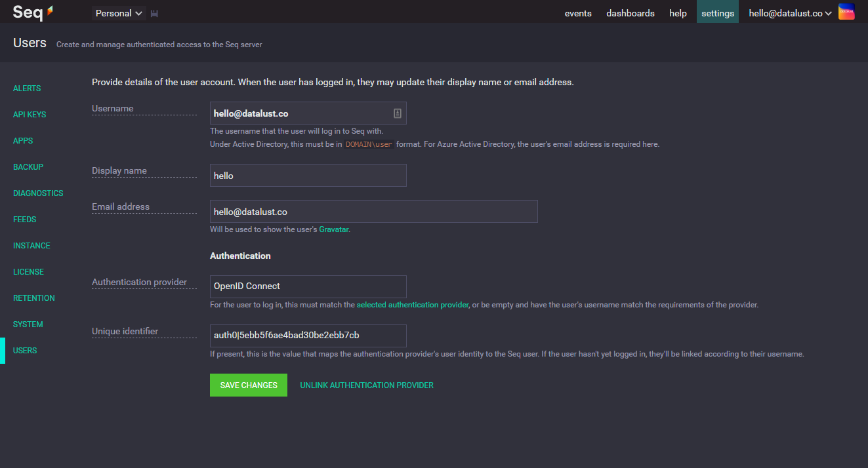Open the Gravatar link
Image resolution: width=868 pixels, height=468 pixels.
pyautogui.click(x=333, y=229)
